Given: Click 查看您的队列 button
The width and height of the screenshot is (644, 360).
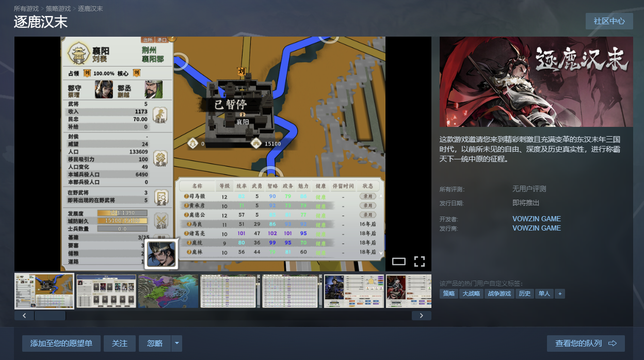Looking at the screenshot, I should 586,343.
